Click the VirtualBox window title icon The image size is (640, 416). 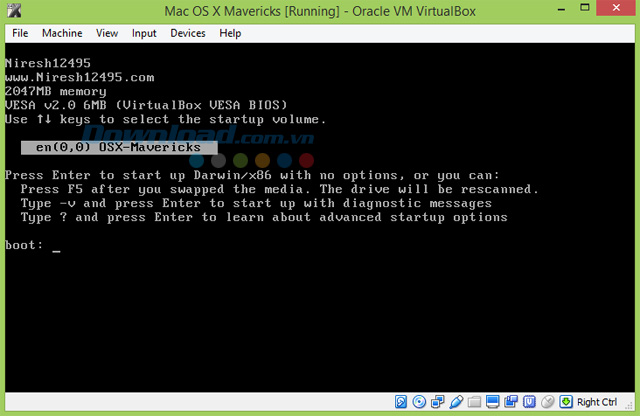tap(13, 11)
